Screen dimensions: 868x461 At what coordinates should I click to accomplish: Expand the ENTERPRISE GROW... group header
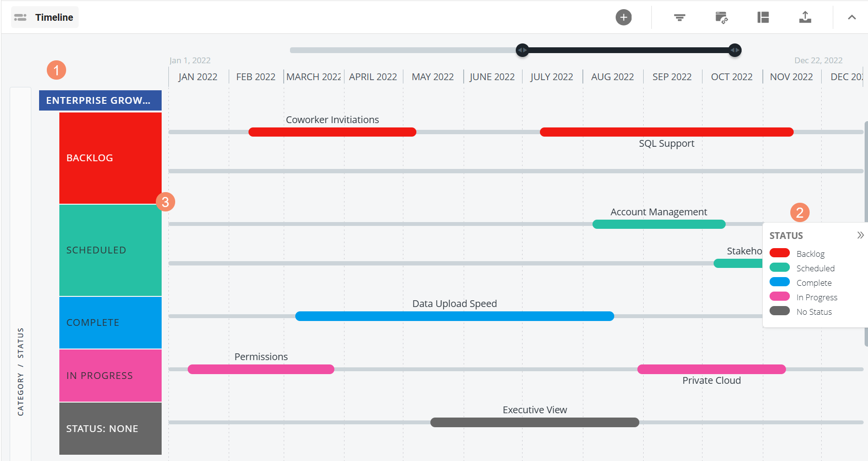pos(100,100)
